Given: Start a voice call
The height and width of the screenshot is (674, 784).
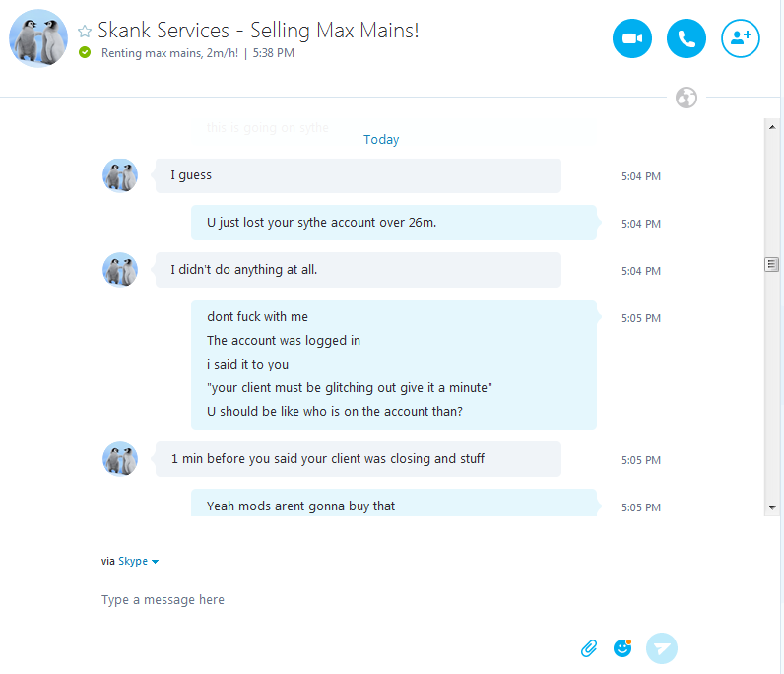Looking at the screenshot, I should pyautogui.click(x=686, y=38).
